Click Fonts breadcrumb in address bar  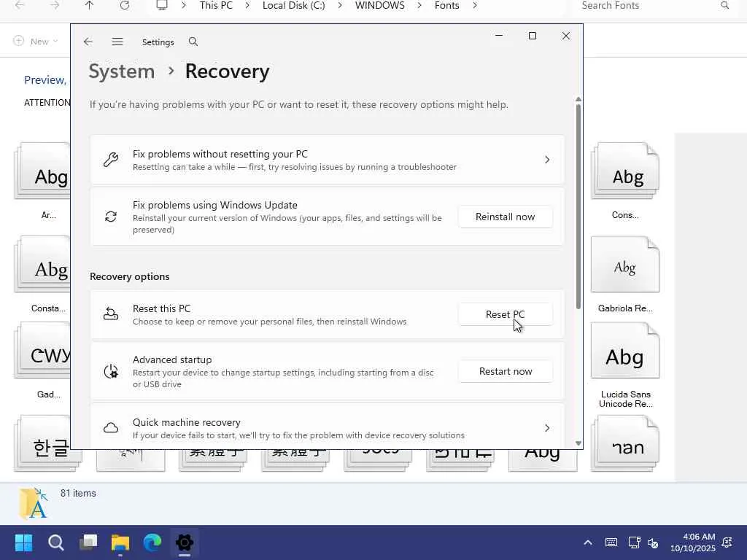447,5
